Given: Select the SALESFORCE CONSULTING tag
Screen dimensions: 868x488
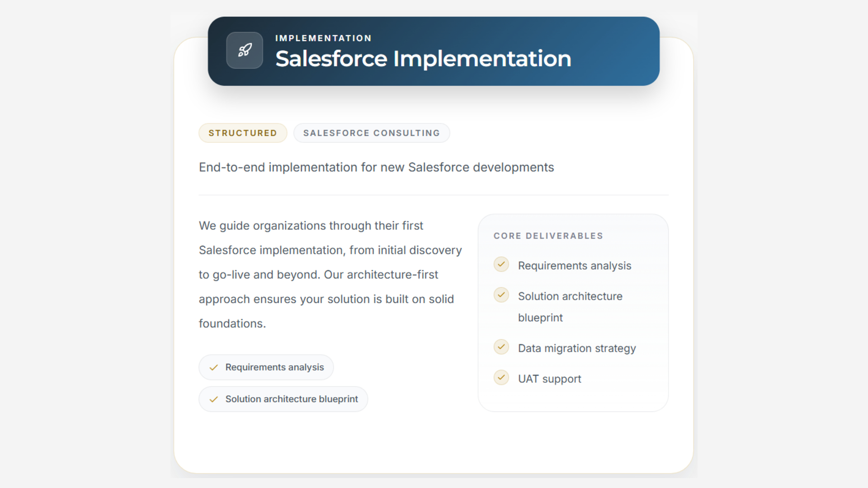Looking at the screenshot, I should [371, 133].
